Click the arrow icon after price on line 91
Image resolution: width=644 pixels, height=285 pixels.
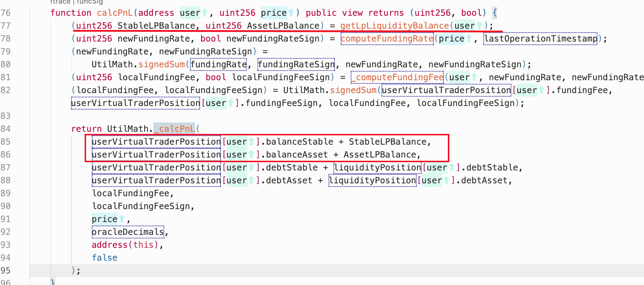point(122,219)
